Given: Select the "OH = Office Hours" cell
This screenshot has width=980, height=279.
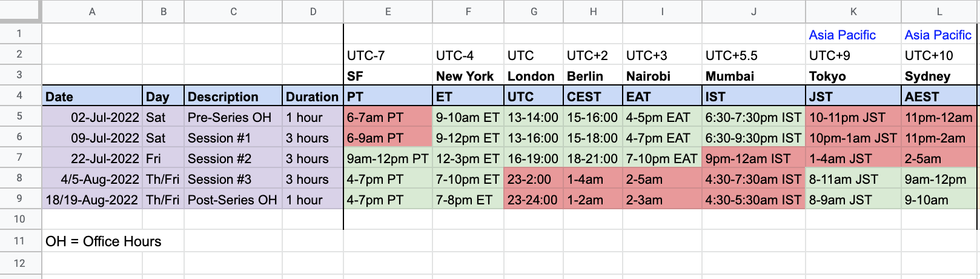Looking at the screenshot, I should pos(104,241).
